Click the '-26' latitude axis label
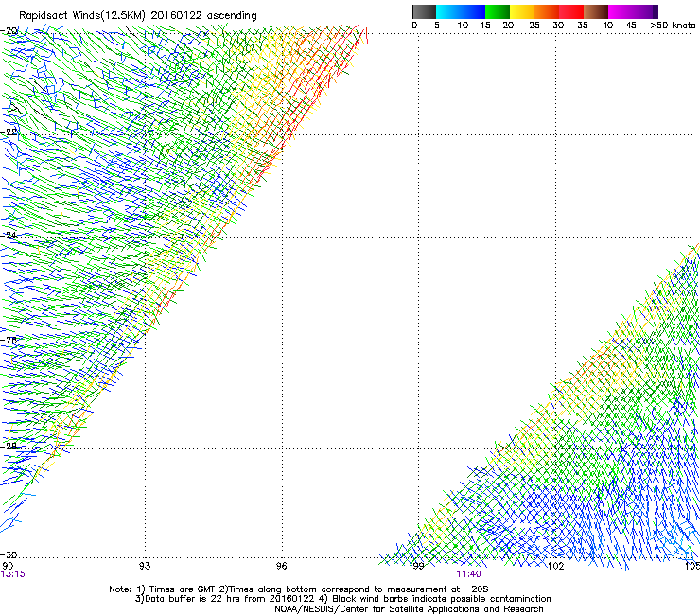Image resolution: width=700 pixels, height=615 pixels. coord(9,341)
